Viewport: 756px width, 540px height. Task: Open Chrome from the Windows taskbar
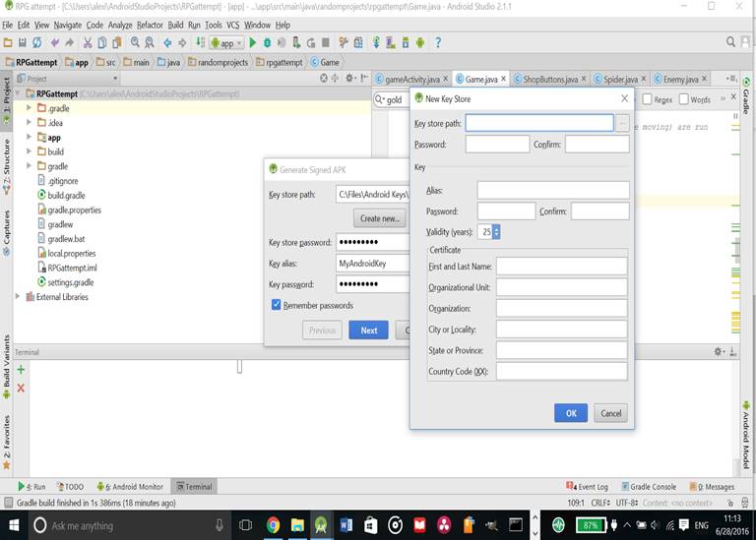point(273,525)
